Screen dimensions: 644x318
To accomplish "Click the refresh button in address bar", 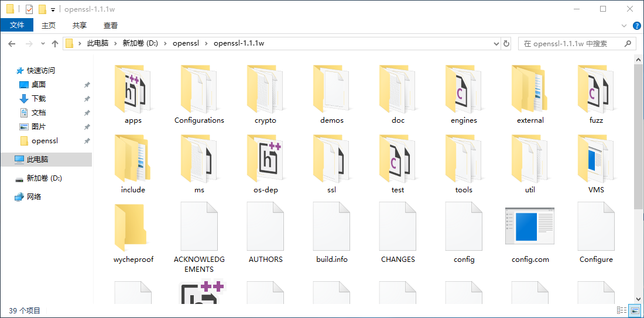I will [506, 44].
